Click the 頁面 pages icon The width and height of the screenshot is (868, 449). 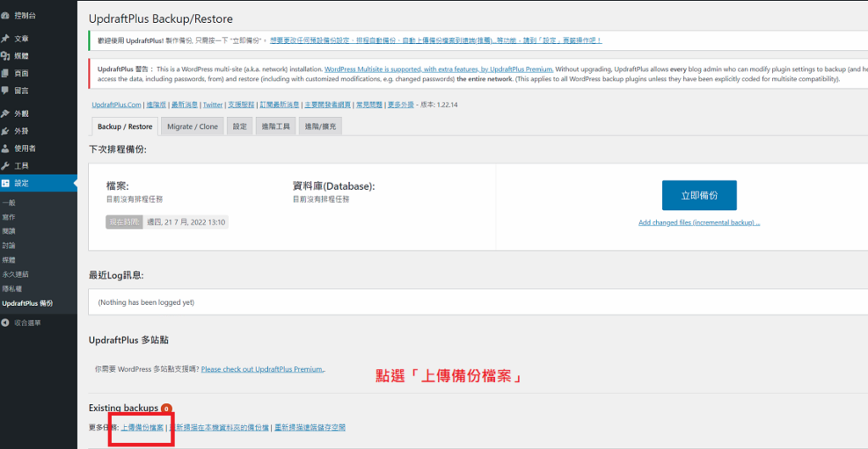click(6, 73)
